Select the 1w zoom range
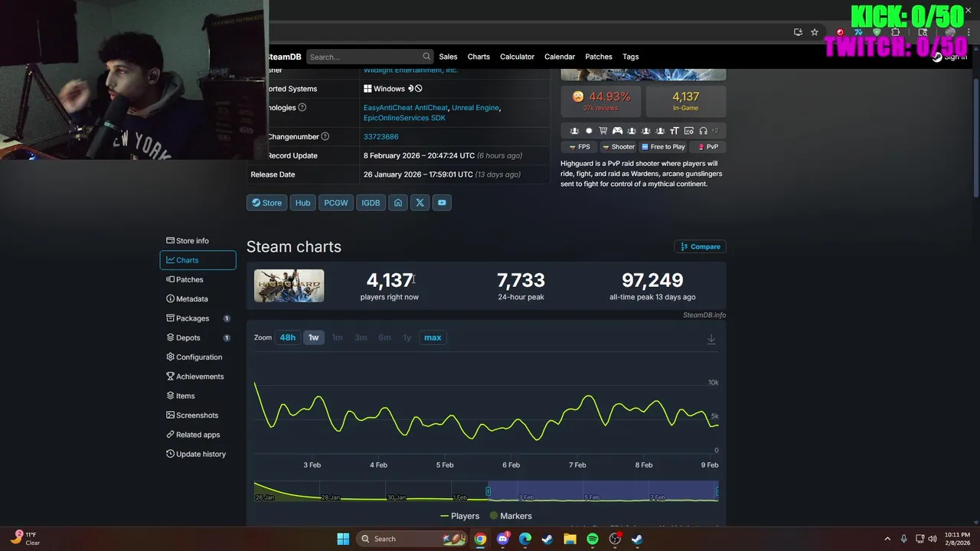 [x=313, y=337]
